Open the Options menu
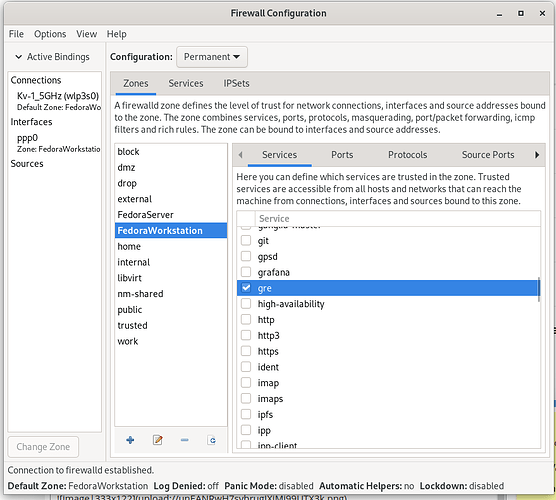556x500 pixels. coord(50,34)
